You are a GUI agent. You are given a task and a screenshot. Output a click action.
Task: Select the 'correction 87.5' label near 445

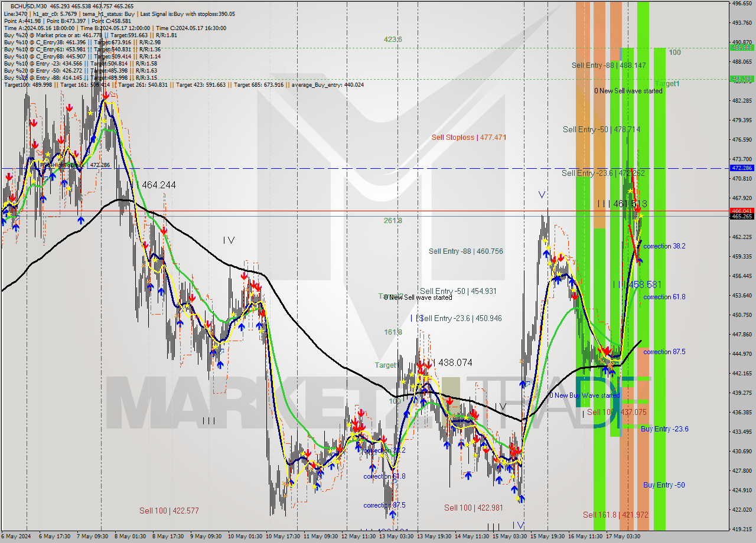point(664,352)
